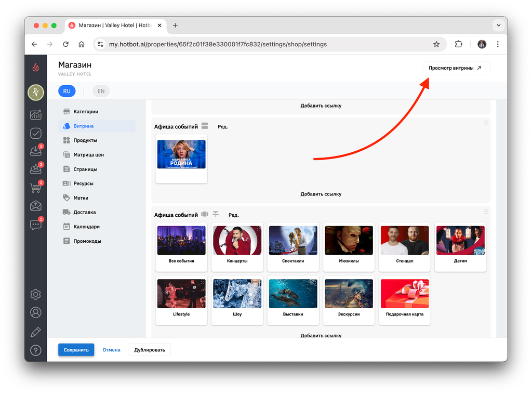Open the Категории menu item

(x=97, y=111)
